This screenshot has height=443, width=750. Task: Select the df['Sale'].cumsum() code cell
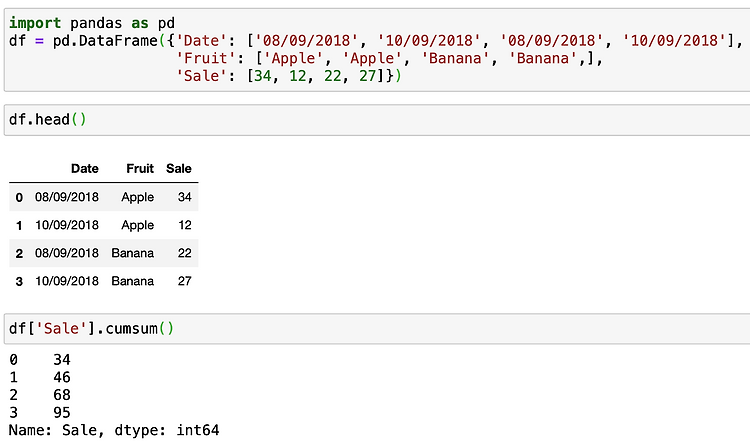[x=377, y=329]
